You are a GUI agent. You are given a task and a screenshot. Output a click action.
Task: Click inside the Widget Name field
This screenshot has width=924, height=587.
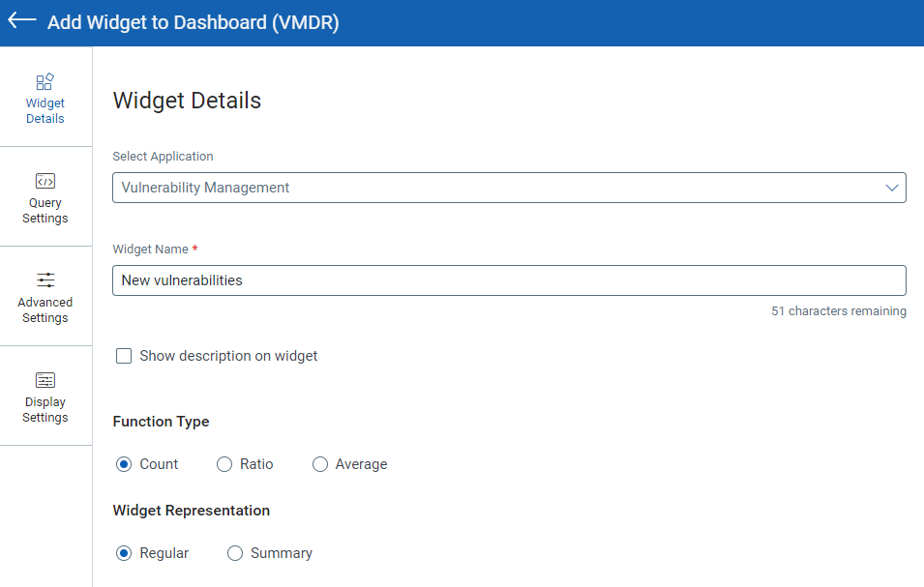tap(509, 279)
